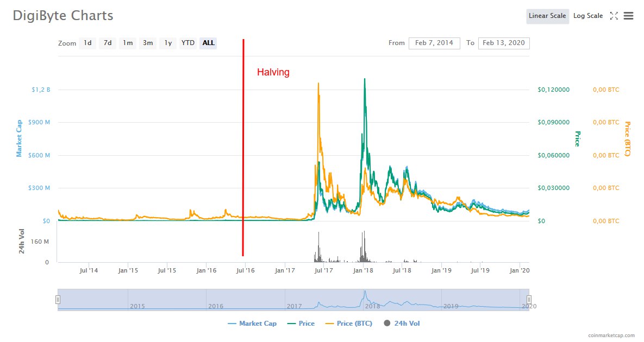Click the Jan '15 x-axis label

click(128, 271)
